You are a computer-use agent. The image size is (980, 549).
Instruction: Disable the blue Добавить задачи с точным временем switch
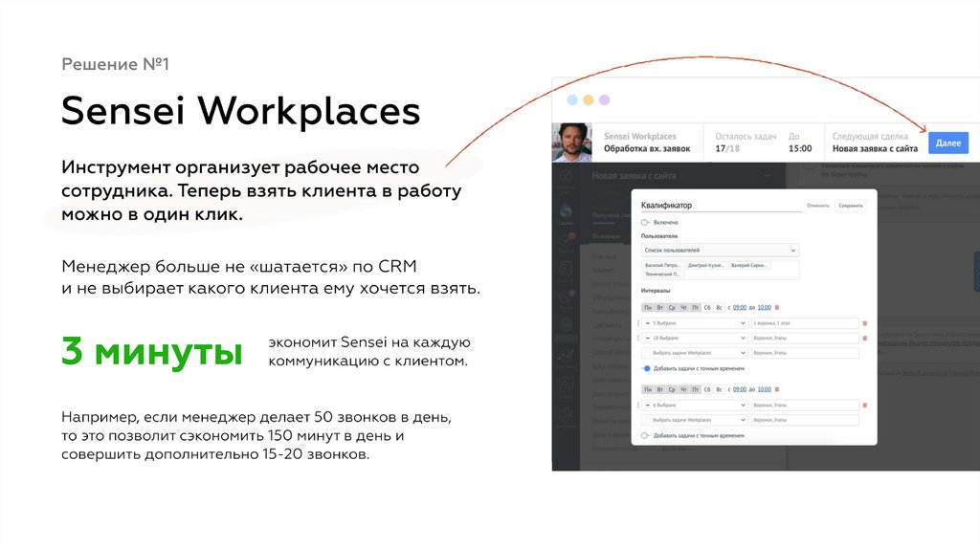tap(646, 368)
